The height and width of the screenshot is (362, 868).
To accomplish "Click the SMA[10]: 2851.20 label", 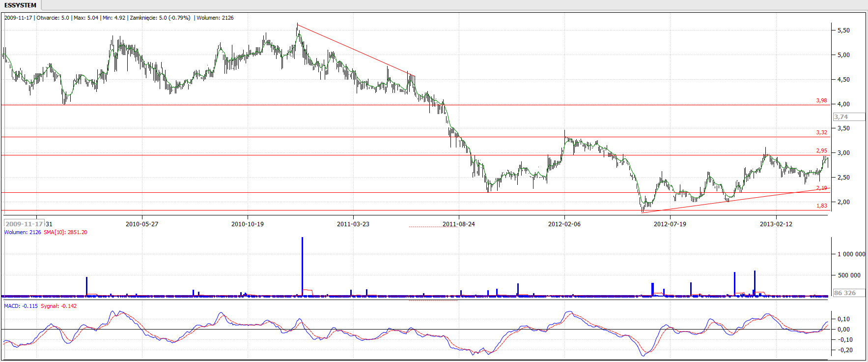I will point(65,232).
